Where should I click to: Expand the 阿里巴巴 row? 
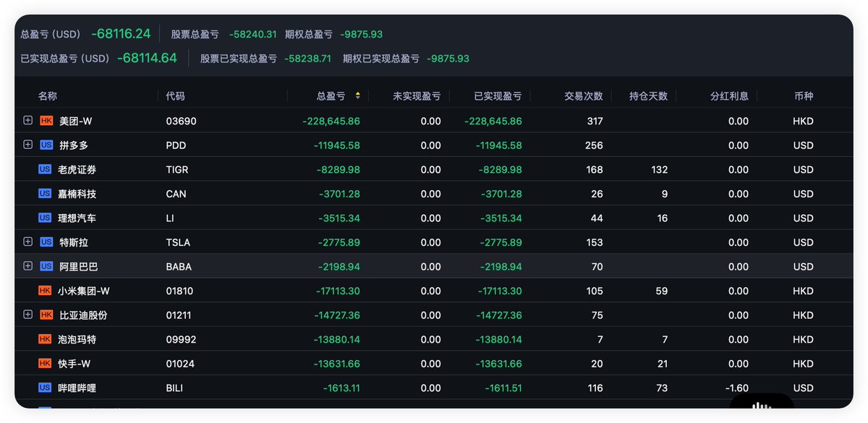pyautogui.click(x=27, y=266)
